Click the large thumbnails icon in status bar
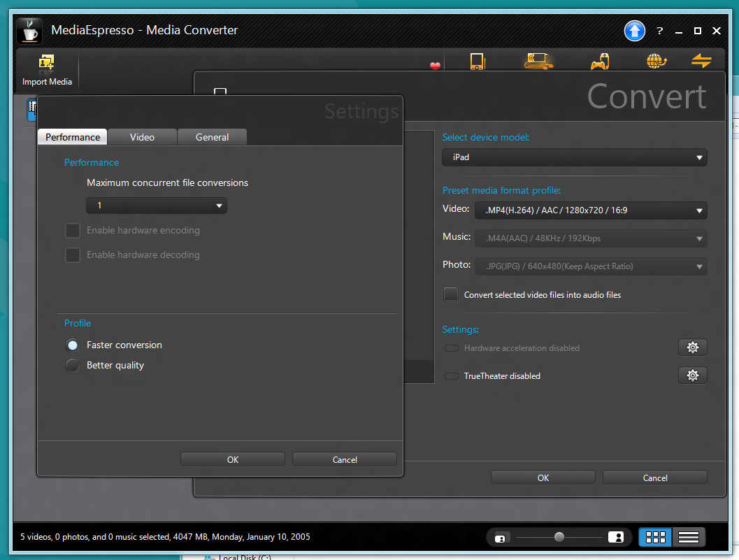 click(616, 537)
